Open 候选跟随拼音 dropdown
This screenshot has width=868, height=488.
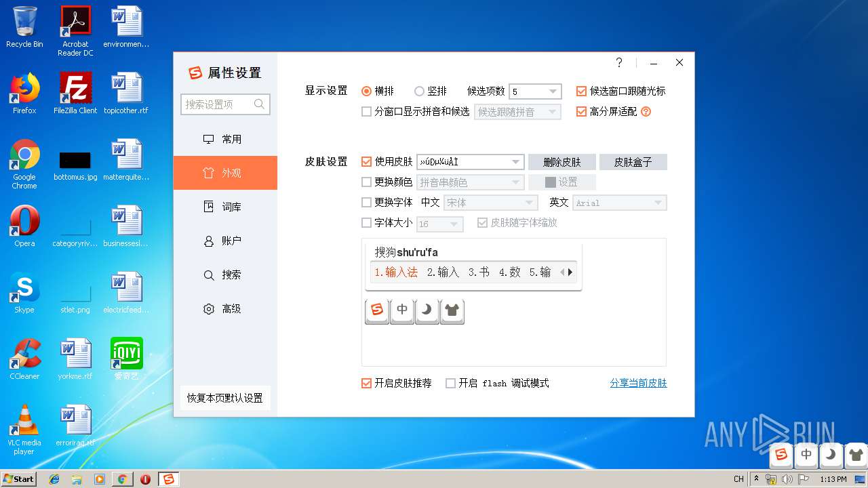(517, 112)
